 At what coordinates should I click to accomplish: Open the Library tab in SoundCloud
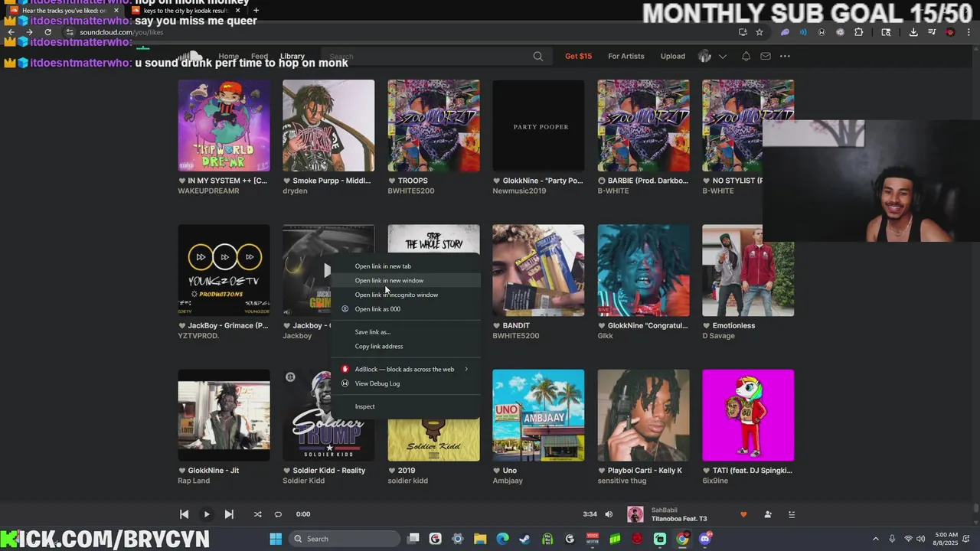292,56
